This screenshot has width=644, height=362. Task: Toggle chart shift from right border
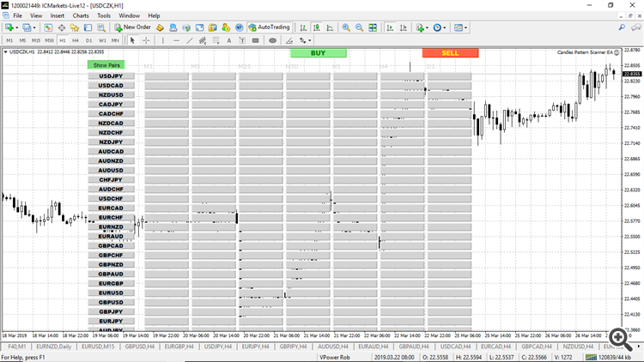[x=404, y=27]
